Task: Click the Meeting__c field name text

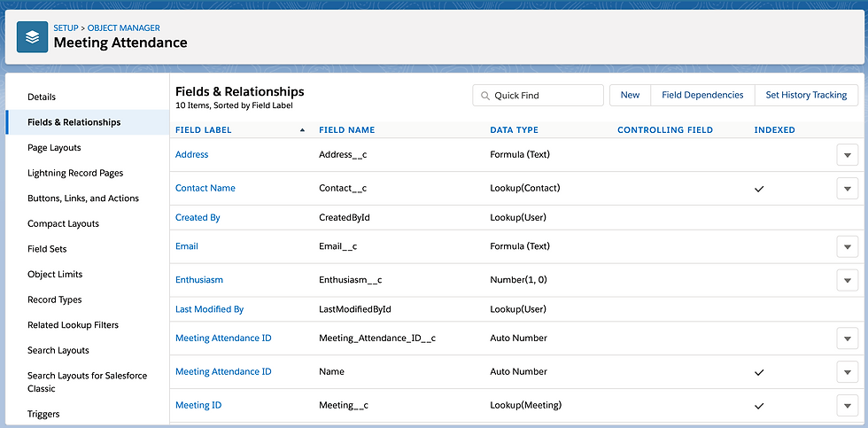Action: pyautogui.click(x=344, y=405)
